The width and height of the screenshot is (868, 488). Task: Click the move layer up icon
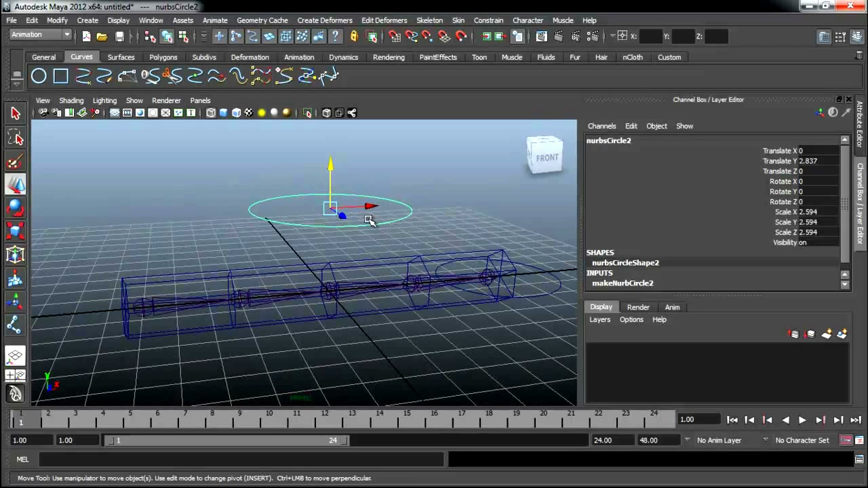pos(793,334)
